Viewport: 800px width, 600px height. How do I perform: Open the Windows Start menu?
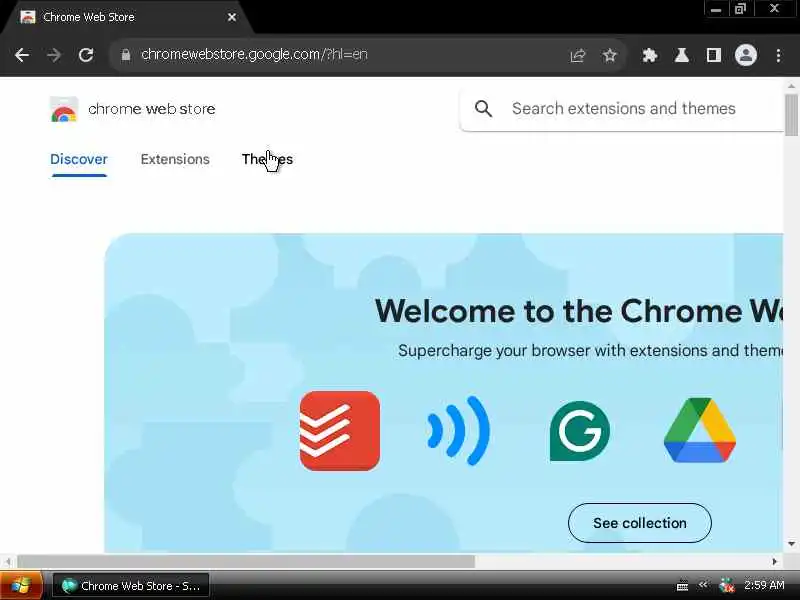point(21,586)
